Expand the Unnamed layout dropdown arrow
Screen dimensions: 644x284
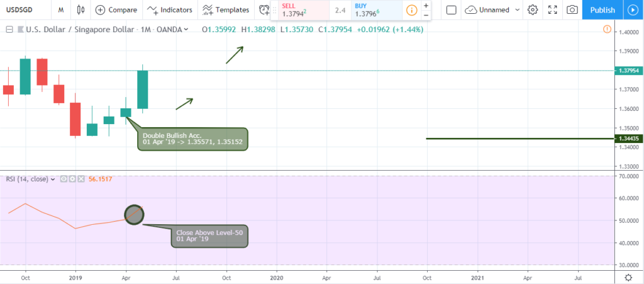517,10
